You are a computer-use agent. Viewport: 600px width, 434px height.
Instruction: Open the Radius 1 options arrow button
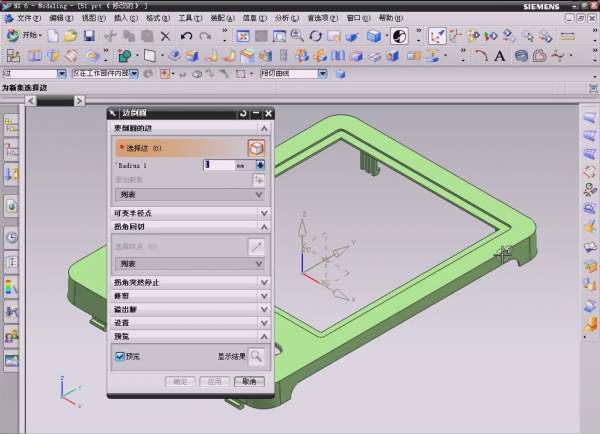(261, 165)
